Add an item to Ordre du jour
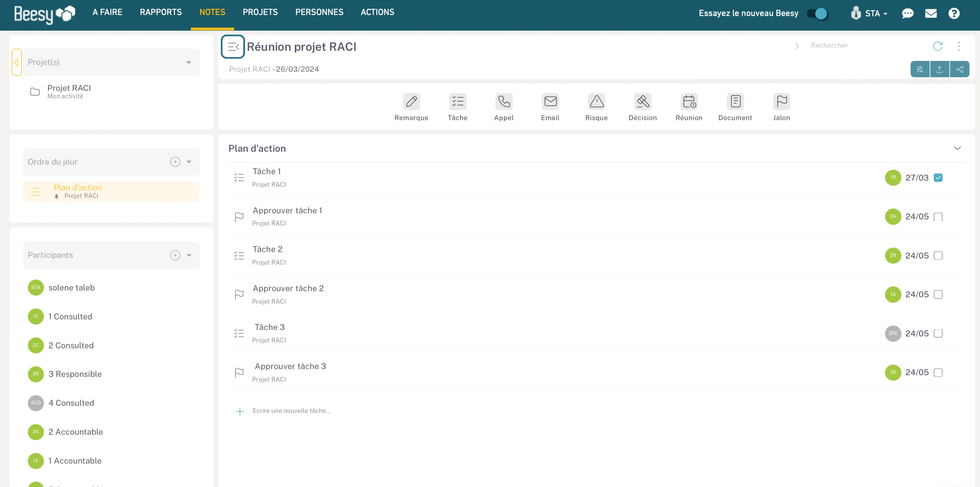This screenshot has height=487, width=980. 175,162
